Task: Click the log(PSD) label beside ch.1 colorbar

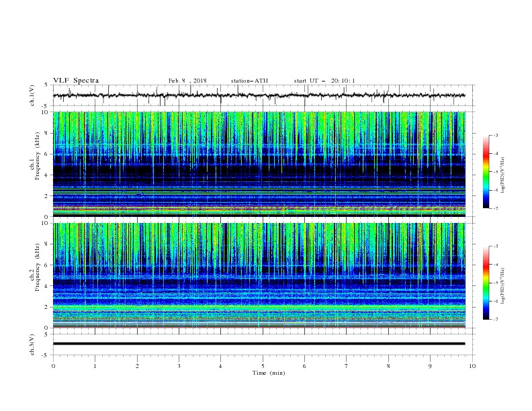Action: [503, 175]
